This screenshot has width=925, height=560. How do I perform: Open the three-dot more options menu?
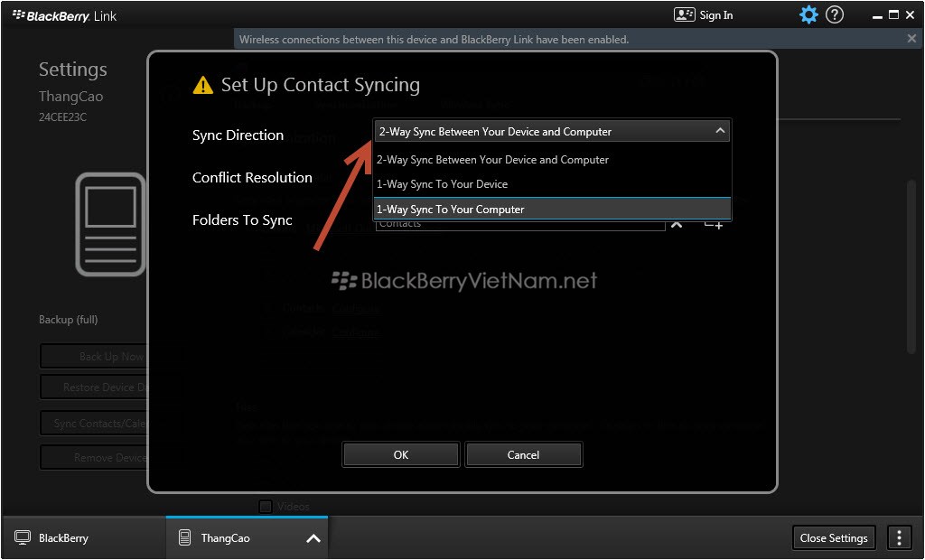click(x=899, y=537)
